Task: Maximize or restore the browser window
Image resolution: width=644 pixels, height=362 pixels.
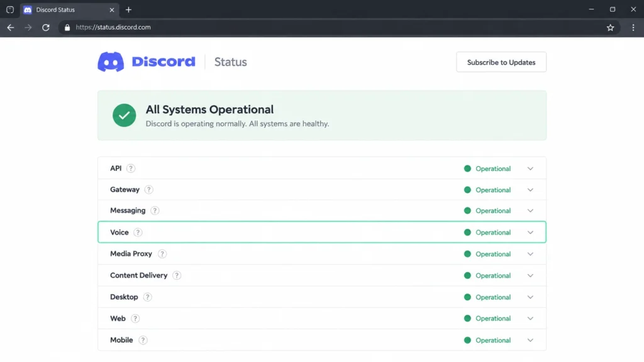Action: click(x=613, y=9)
